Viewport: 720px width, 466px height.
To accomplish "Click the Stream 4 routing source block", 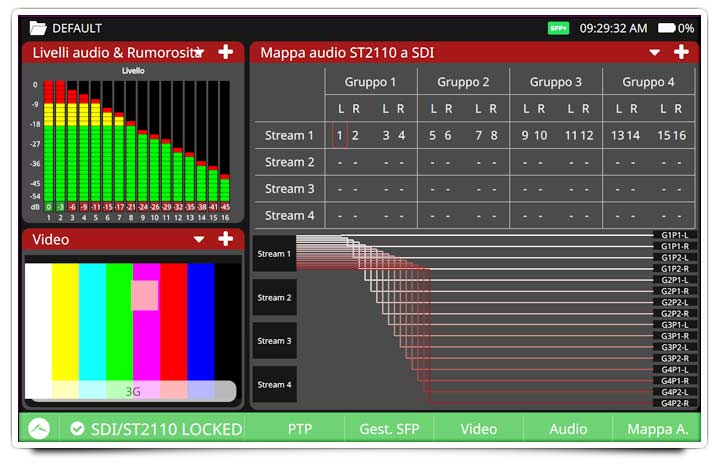I will (274, 384).
